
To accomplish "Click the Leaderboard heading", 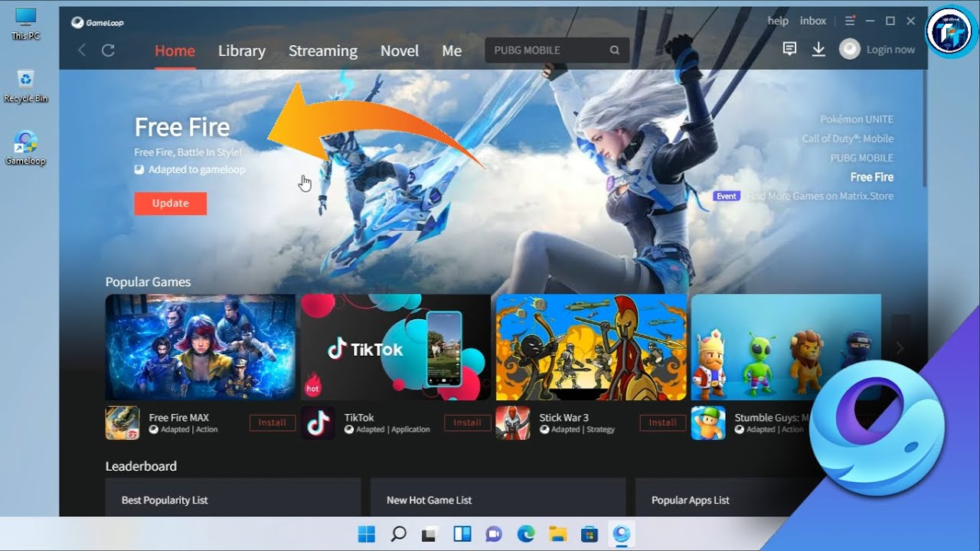I will (141, 466).
